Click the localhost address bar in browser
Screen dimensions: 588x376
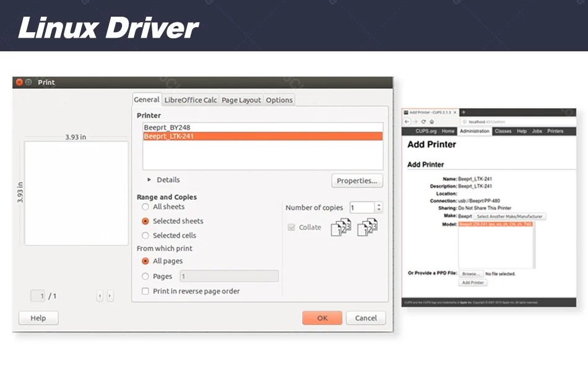[x=517, y=122]
